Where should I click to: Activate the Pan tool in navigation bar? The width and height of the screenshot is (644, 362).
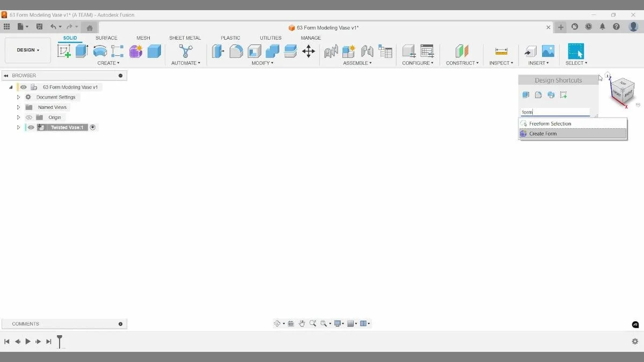pos(302,323)
